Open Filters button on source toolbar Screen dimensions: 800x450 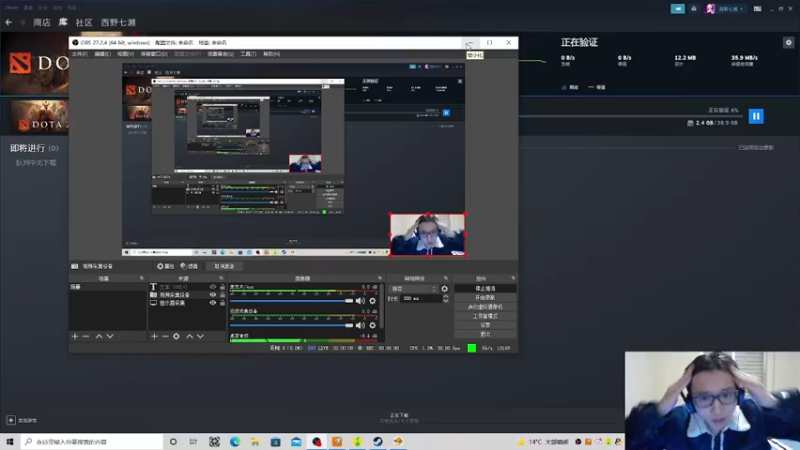189,266
